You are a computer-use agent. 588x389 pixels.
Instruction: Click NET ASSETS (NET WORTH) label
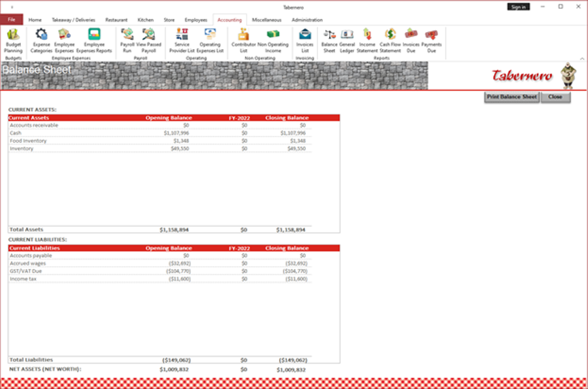45,369
